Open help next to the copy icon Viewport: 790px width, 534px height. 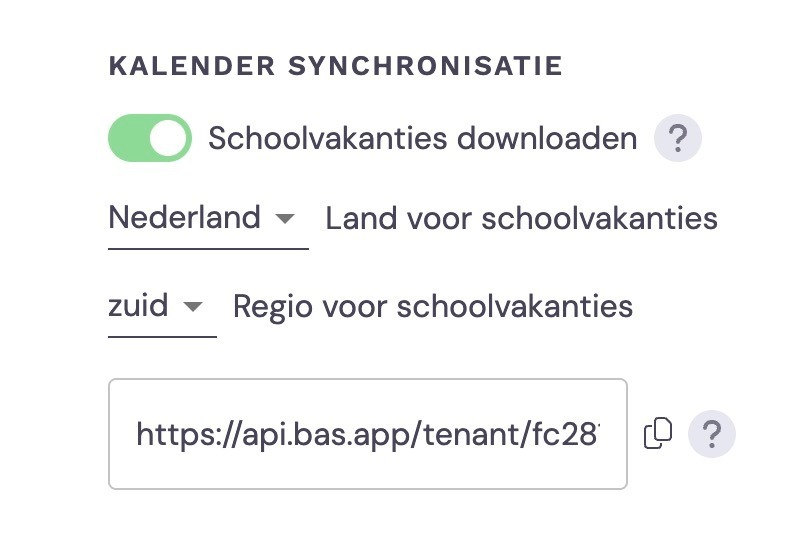pyautogui.click(x=711, y=434)
